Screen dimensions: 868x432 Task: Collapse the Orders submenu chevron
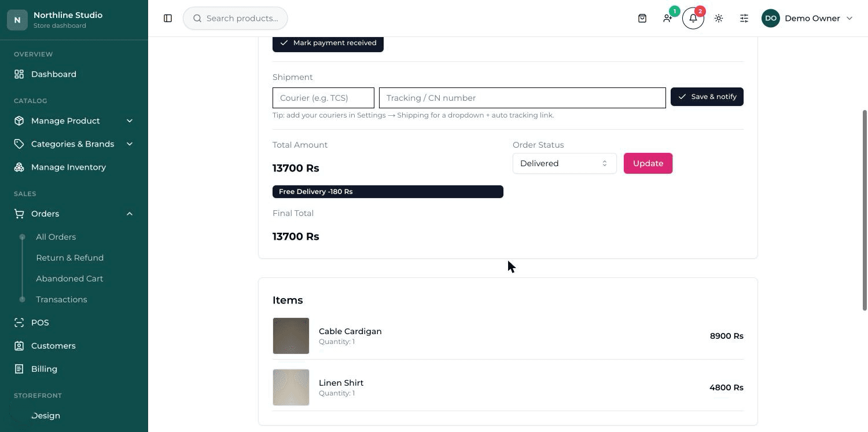[130, 214]
